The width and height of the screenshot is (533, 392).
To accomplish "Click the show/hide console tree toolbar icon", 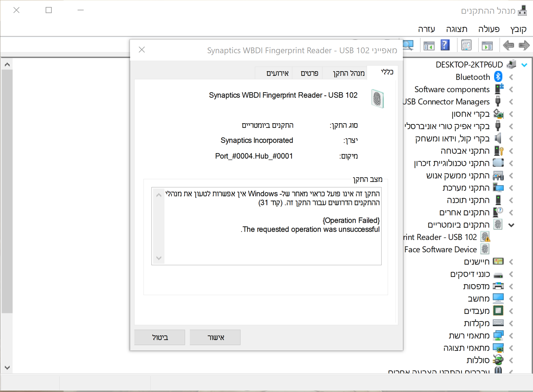I will [487, 46].
